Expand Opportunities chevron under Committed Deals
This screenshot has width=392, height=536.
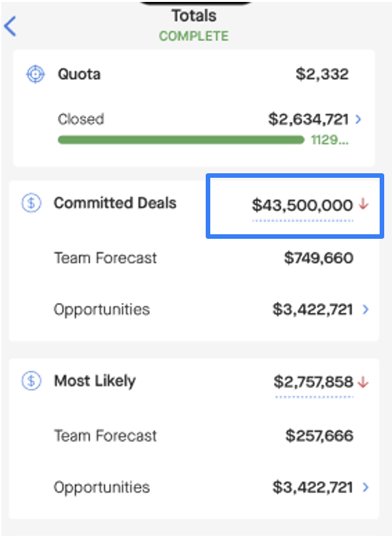(x=365, y=310)
